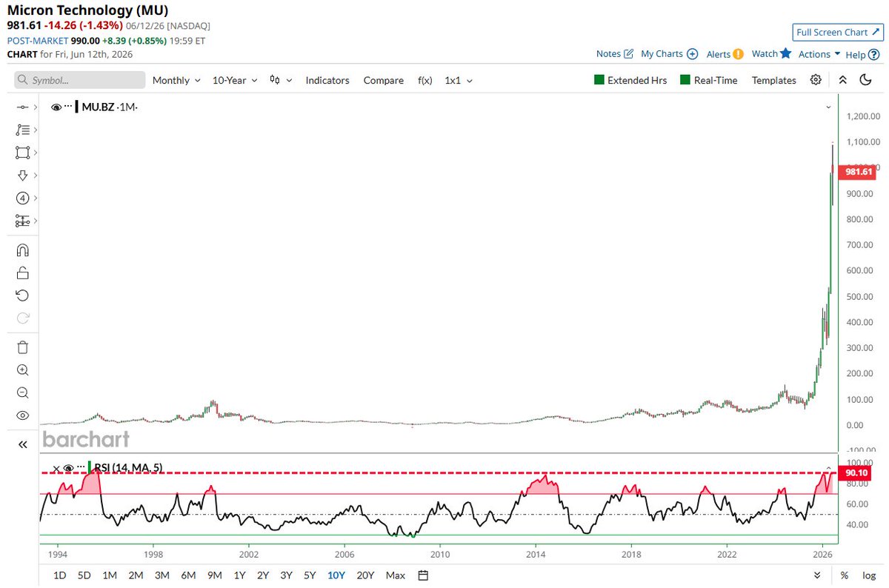The image size is (889, 588).
Task: Expand the RSI pane chevron upward
Action: [x=829, y=467]
